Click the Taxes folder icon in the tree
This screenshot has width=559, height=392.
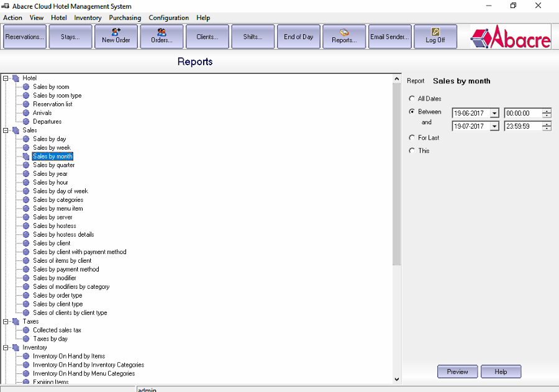tap(16, 321)
